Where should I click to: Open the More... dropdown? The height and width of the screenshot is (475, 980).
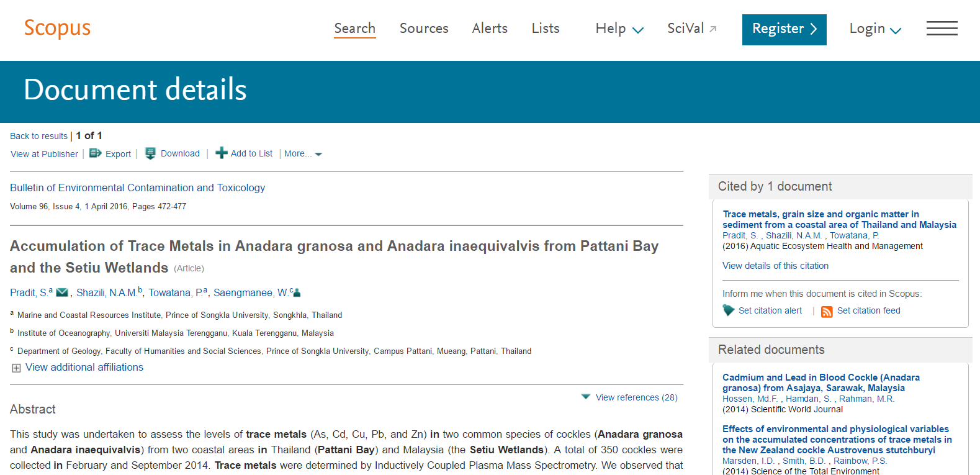point(303,154)
